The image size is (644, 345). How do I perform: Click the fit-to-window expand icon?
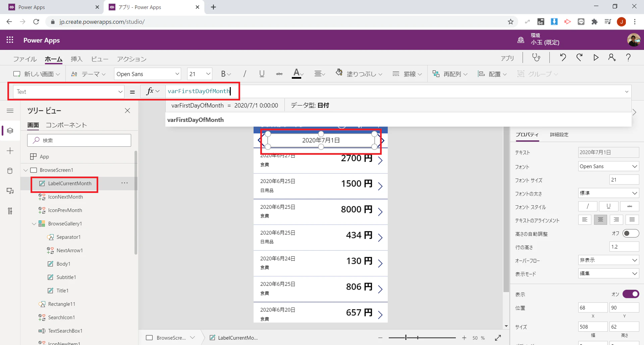[498, 338]
